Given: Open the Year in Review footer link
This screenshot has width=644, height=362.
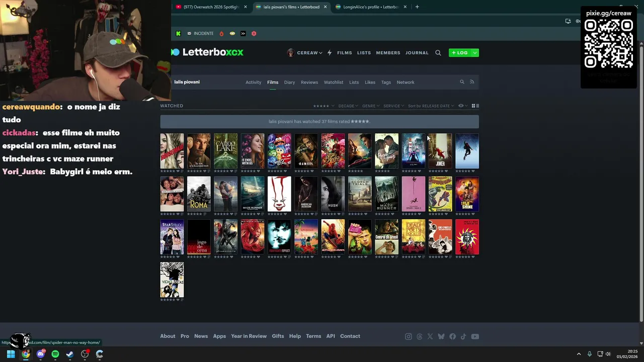Looking at the screenshot, I should point(249,336).
